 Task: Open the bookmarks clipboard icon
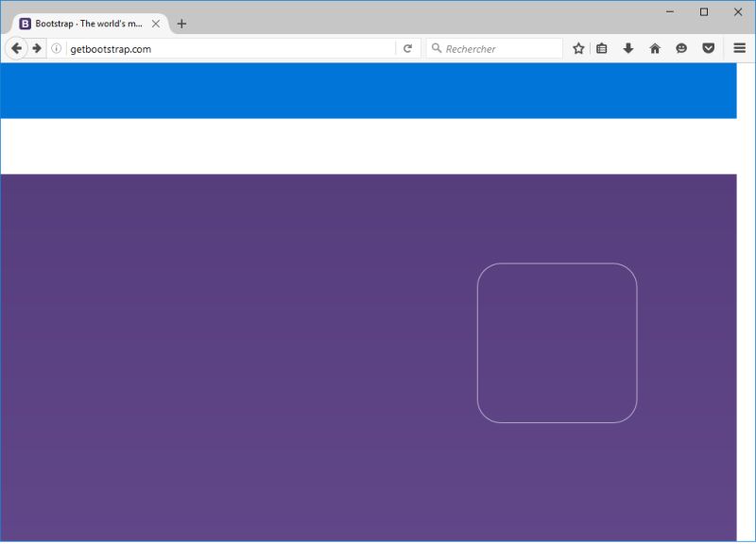[x=603, y=48]
